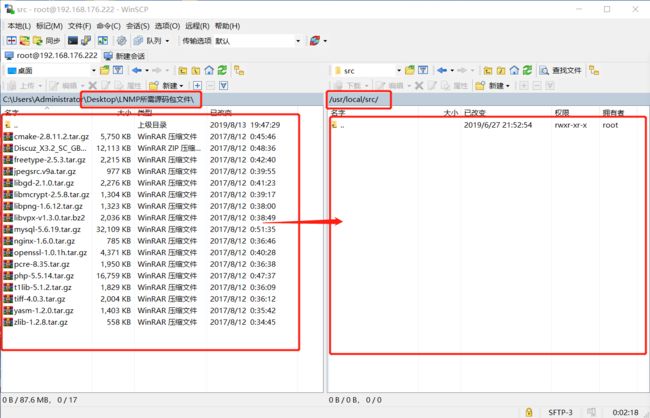Open the 标记(M) menu
Screen dimensions: 650x418
tap(49, 26)
